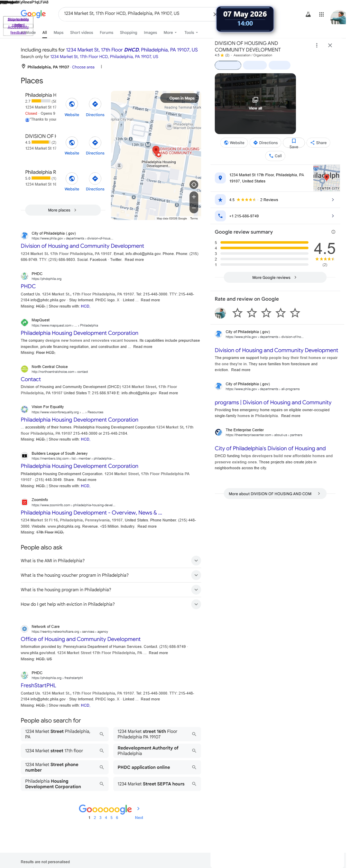Open the More dropdown in search tabs

coord(170,32)
